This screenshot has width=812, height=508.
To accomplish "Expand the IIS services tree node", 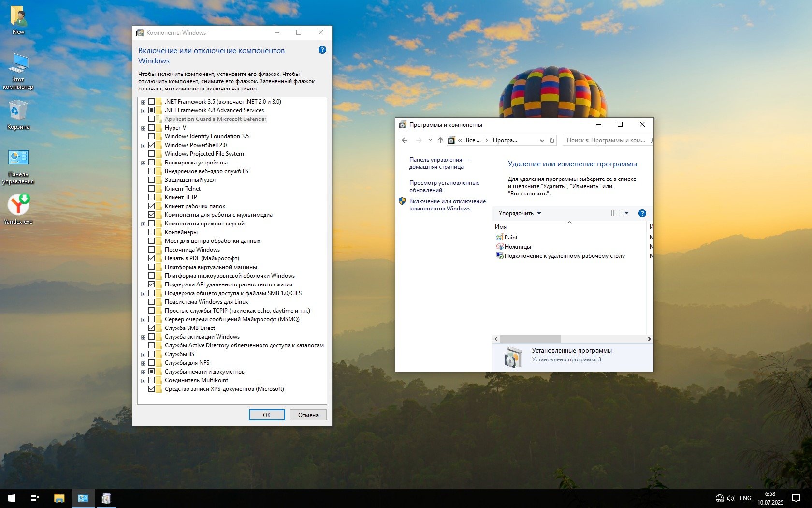I will 143,355.
